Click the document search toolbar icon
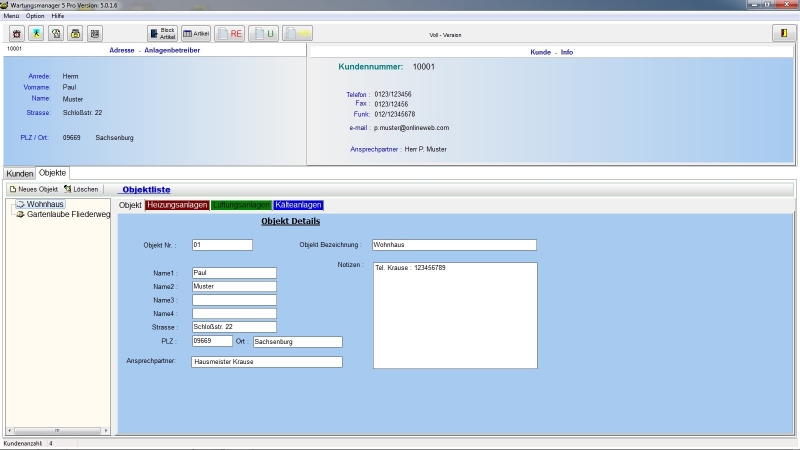 [56, 34]
